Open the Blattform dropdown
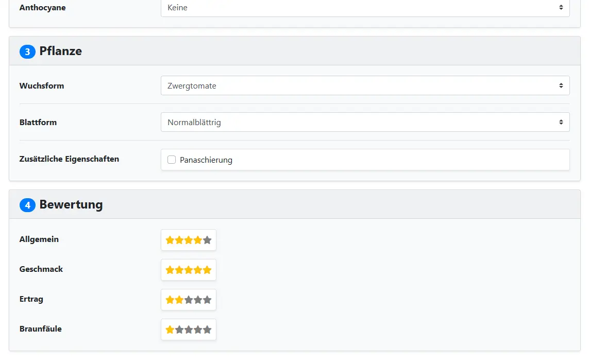The image size is (589, 364). click(x=365, y=123)
